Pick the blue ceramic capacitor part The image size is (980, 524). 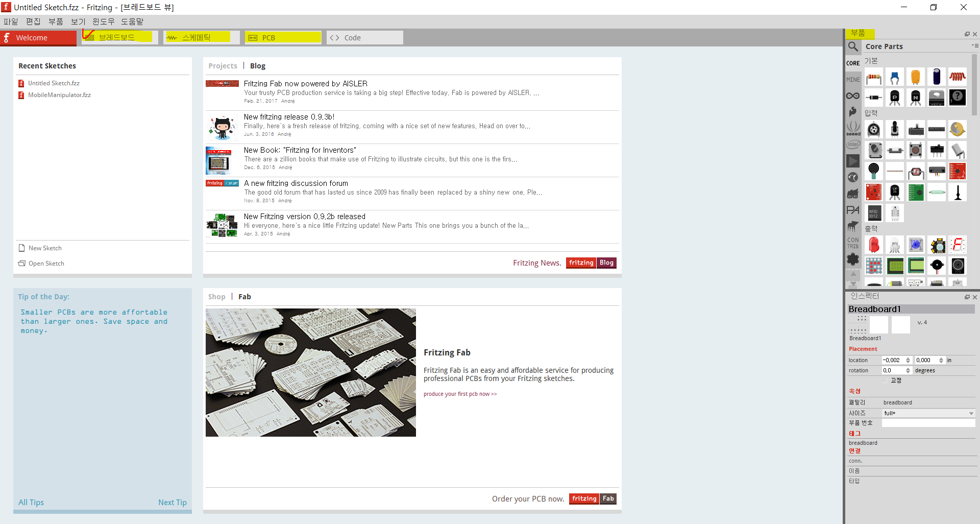point(895,78)
